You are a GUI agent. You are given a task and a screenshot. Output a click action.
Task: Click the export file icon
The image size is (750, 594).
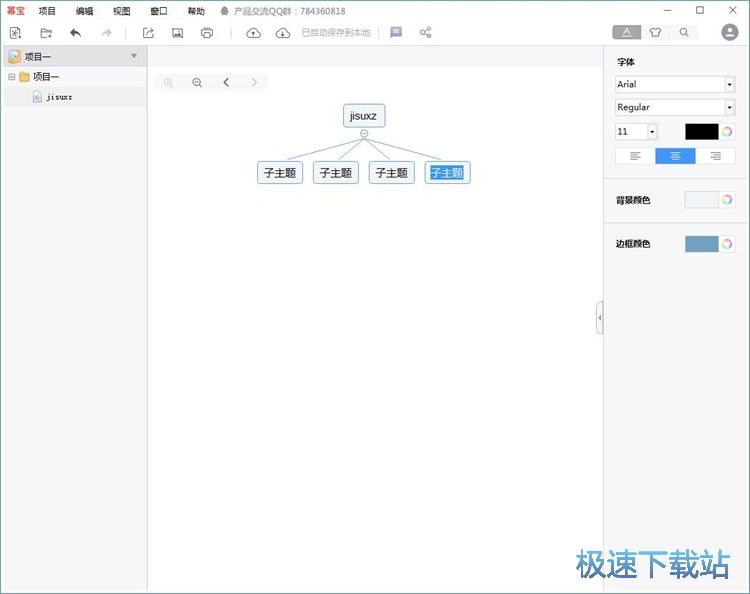pos(148,33)
